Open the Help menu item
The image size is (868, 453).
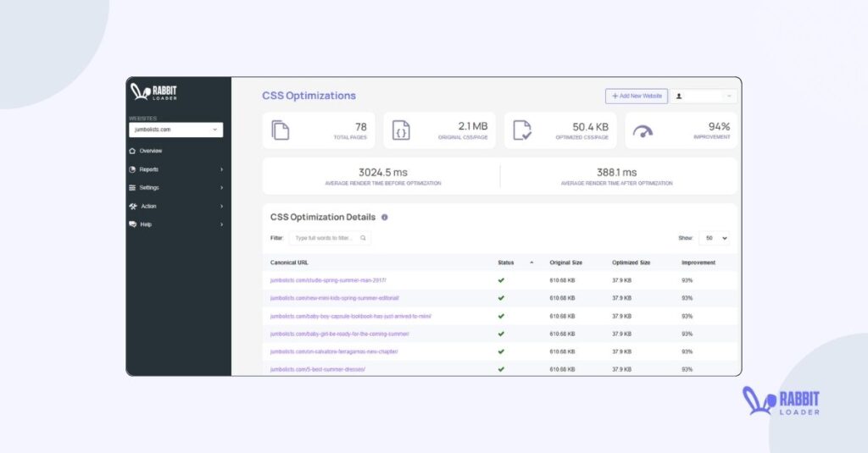click(x=146, y=224)
